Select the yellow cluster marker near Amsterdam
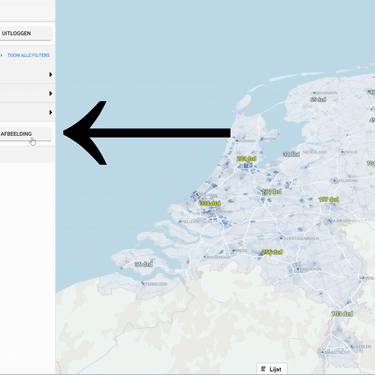The width and height of the screenshot is (375, 375). (x=246, y=159)
